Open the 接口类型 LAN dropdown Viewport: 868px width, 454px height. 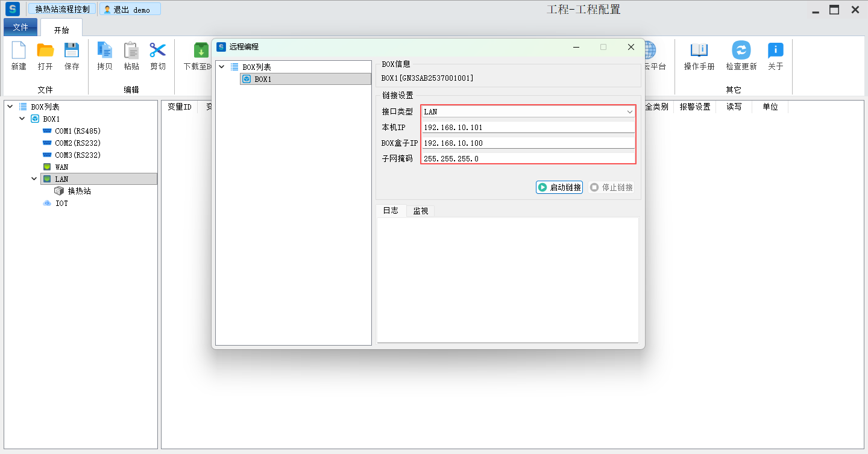click(629, 112)
